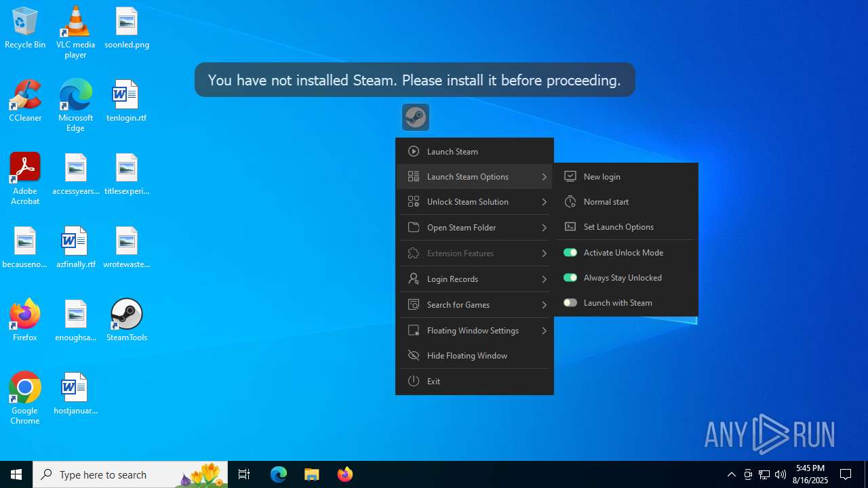Image resolution: width=868 pixels, height=488 pixels.
Task: Click the terminal icon beside Set Launch Options
Action: point(570,226)
